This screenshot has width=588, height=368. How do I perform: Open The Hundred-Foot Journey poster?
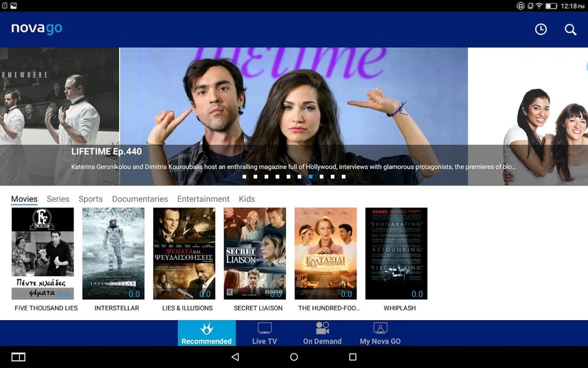point(325,253)
